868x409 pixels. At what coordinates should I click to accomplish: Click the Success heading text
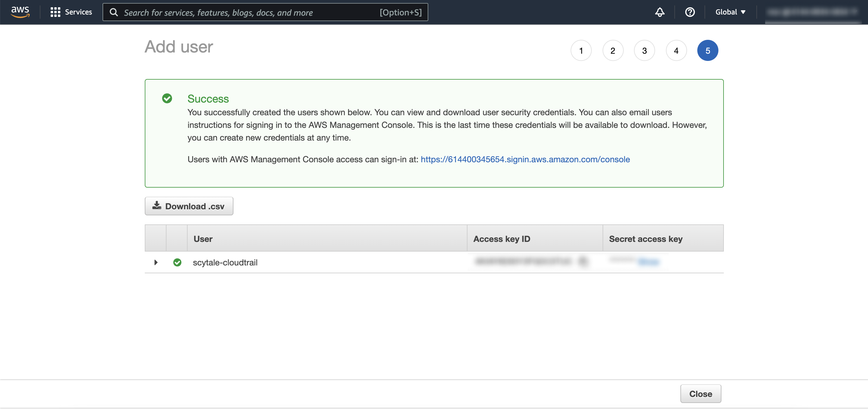coord(208,99)
